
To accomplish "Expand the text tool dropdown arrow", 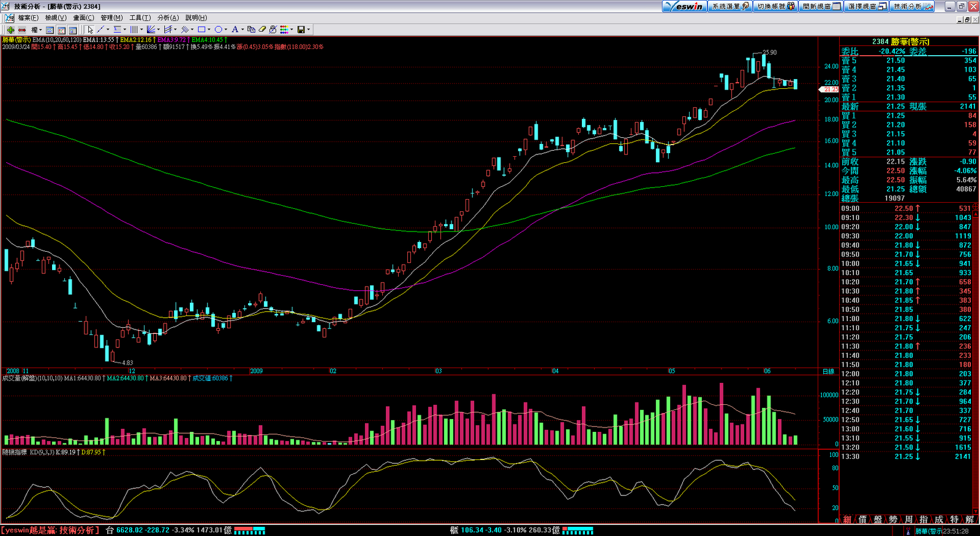I will [243, 29].
